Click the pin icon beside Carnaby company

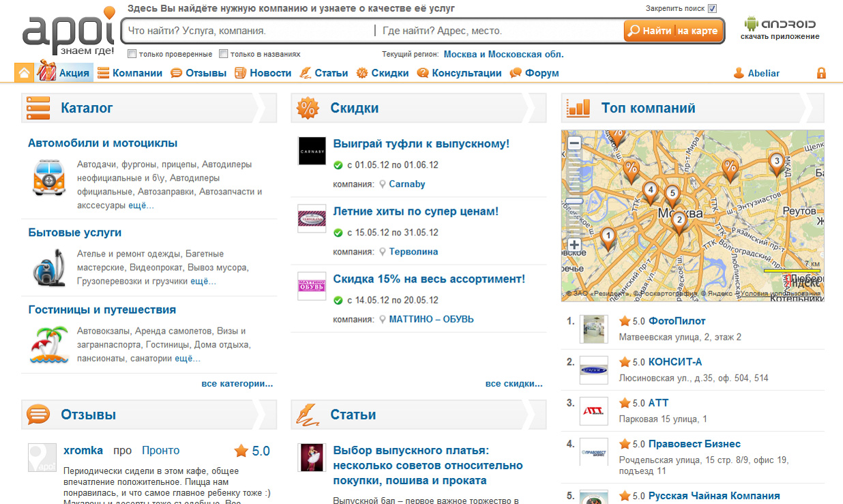coord(382,184)
